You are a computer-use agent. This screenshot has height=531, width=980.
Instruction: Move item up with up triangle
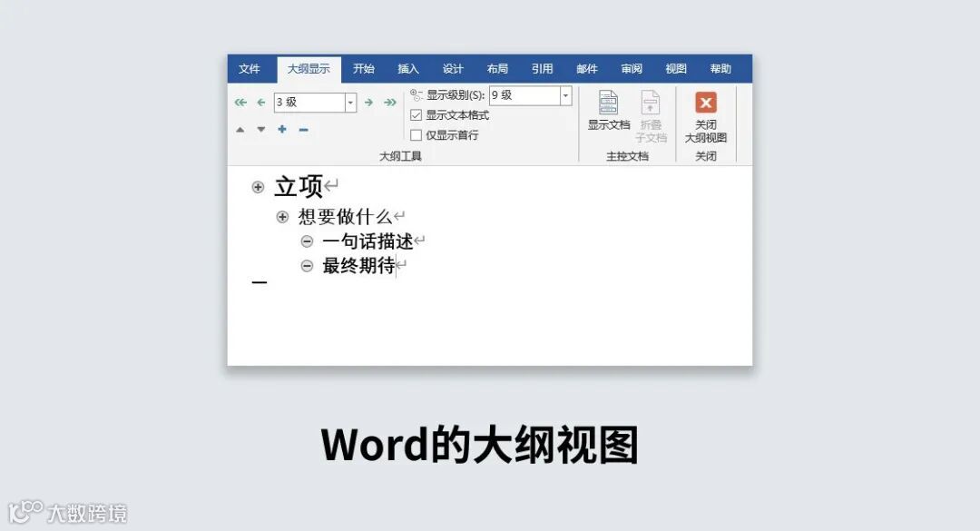click(240, 130)
